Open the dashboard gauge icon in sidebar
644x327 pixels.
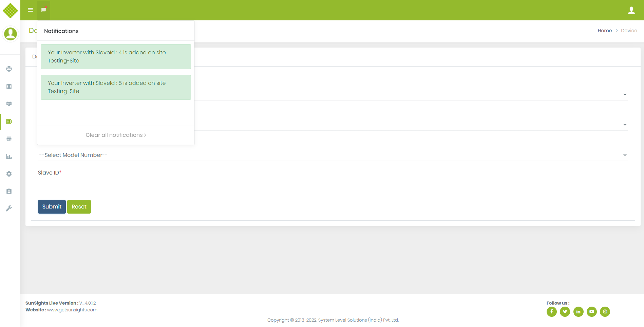8,69
